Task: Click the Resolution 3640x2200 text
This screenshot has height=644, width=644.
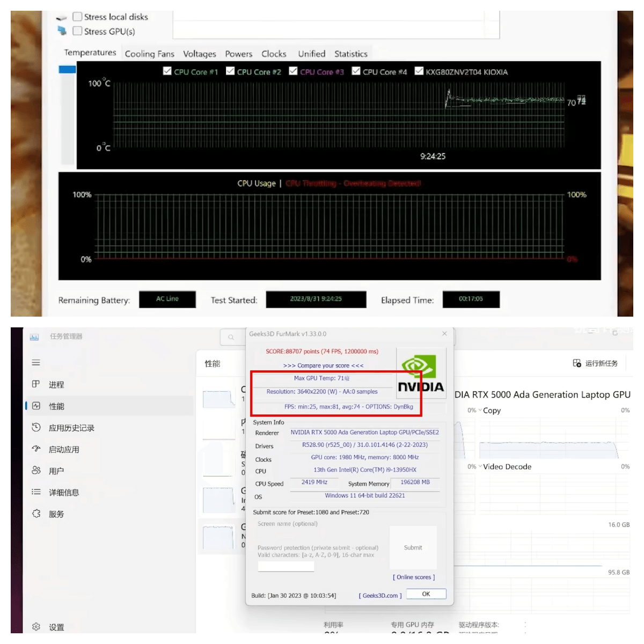Action: click(x=322, y=392)
